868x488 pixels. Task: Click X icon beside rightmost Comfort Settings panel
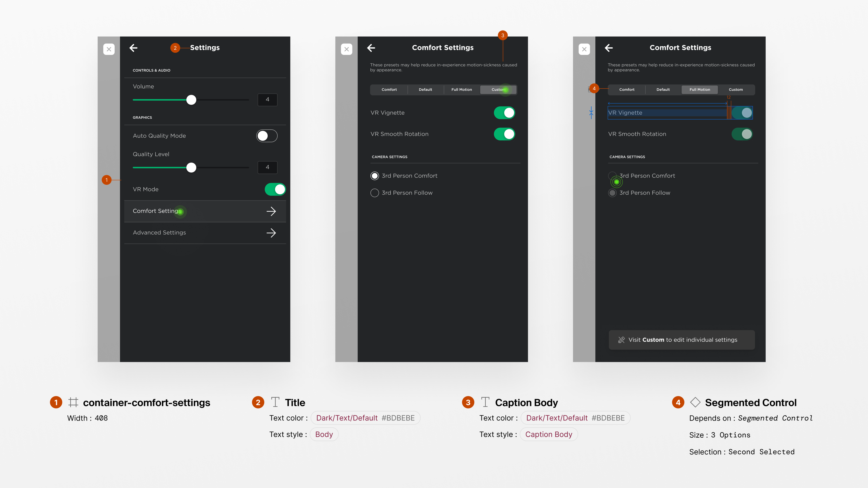(584, 49)
